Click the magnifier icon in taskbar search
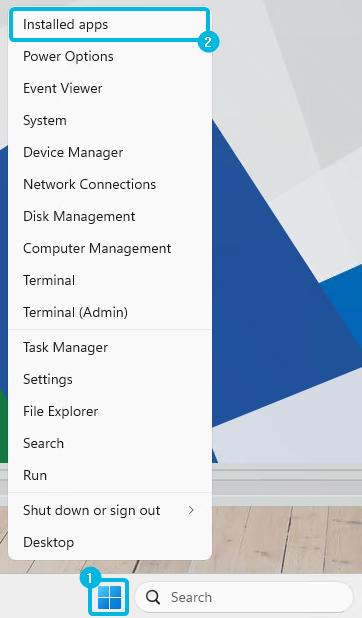Image resolution: width=362 pixels, height=618 pixels. 153,597
